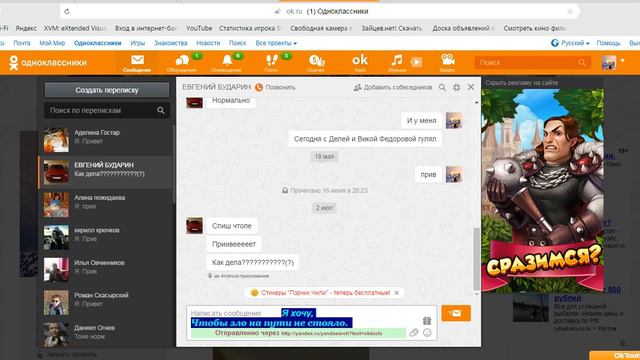This screenshot has width=640, height=360.
Task: Click the Стикеры Перчик Чили banner link
Action: coord(325,293)
